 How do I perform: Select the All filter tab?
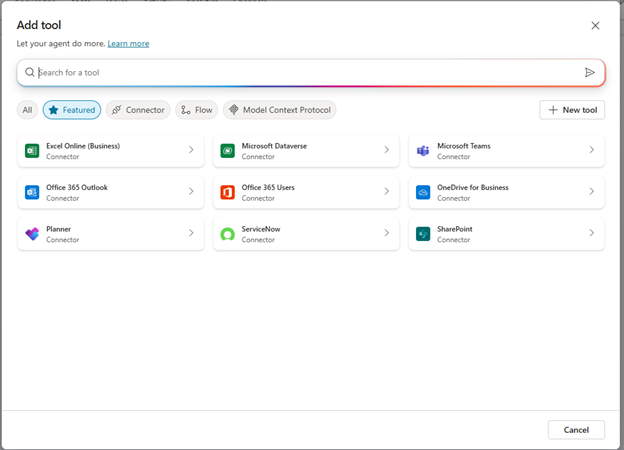click(27, 110)
